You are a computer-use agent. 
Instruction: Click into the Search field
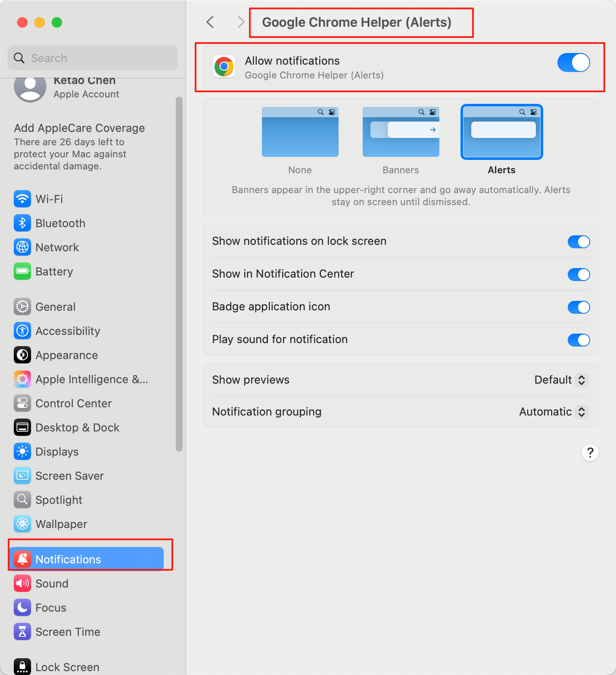[x=93, y=58]
